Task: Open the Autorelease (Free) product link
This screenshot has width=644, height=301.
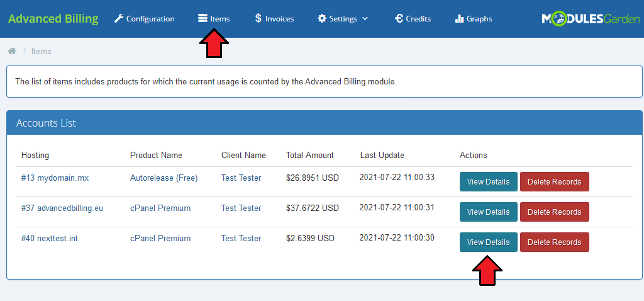Action: [x=164, y=178]
